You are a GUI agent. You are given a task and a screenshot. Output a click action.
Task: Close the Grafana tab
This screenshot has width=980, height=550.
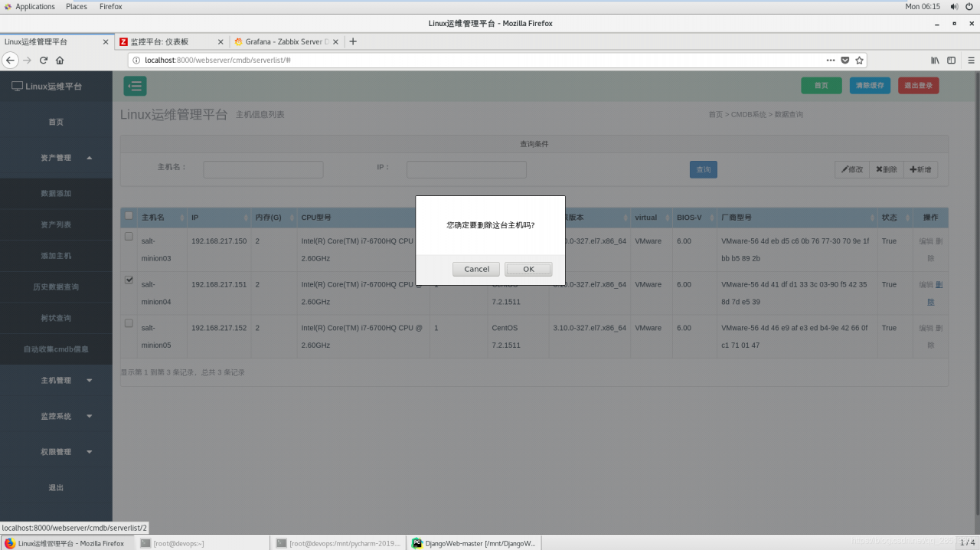point(336,42)
